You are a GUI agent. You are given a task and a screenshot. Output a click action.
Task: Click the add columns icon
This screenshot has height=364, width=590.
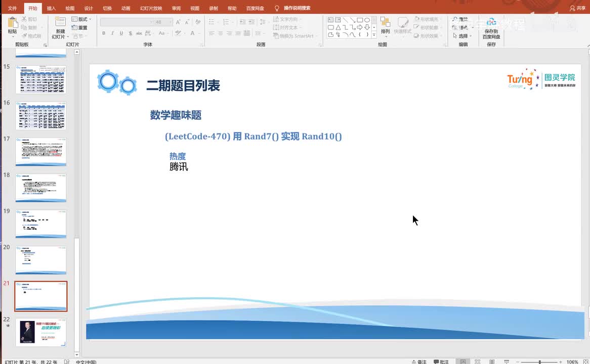(x=258, y=33)
